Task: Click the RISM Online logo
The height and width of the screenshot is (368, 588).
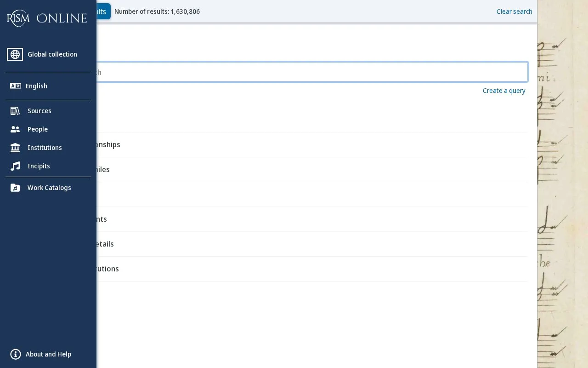Action: click(x=47, y=18)
